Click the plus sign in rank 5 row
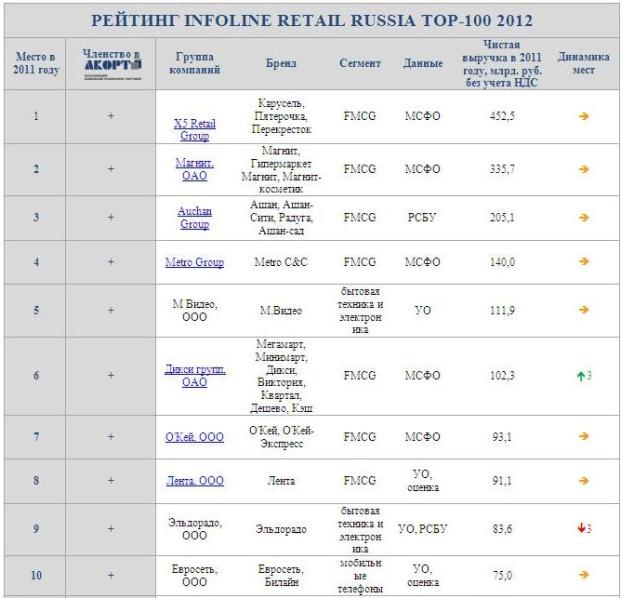The width and height of the screenshot is (621, 598). 111,310
